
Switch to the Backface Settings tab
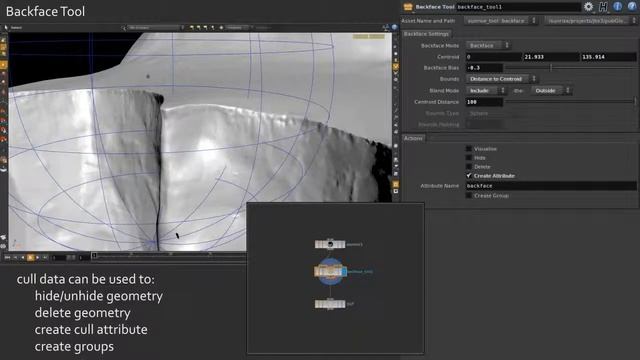426,34
